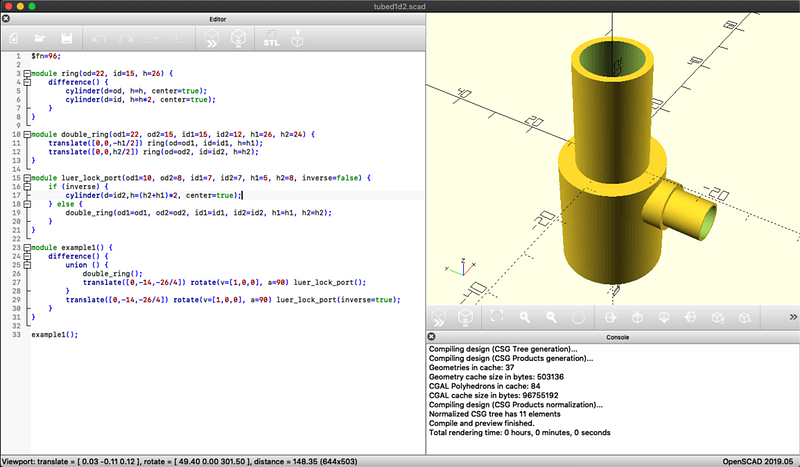Viewport: 800px width, 467px height.
Task: Click the Console panel title bar
Action: pyautogui.click(x=613, y=337)
